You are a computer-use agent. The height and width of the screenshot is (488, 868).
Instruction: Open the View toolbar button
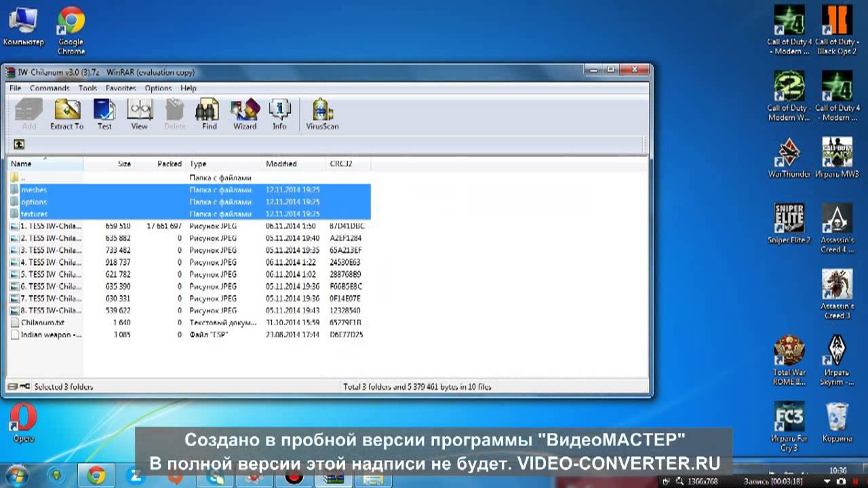[x=139, y=114]
